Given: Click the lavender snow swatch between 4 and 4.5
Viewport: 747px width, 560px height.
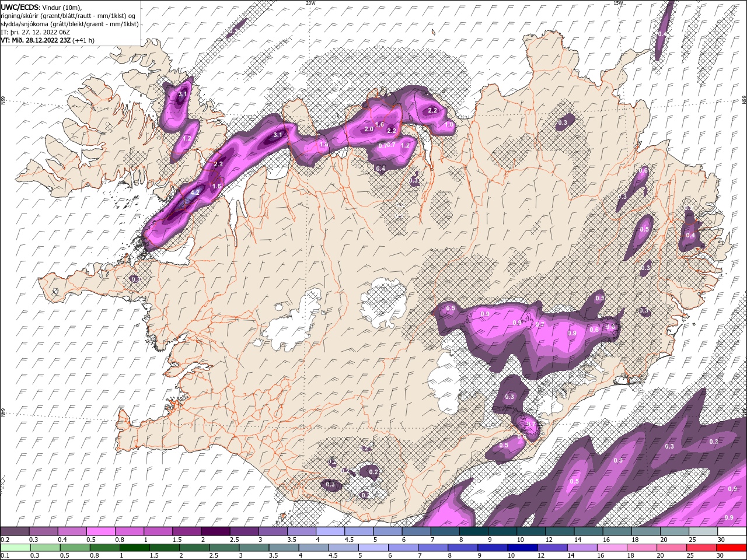Looking at the screenshot, I should [x=330, y=531].
